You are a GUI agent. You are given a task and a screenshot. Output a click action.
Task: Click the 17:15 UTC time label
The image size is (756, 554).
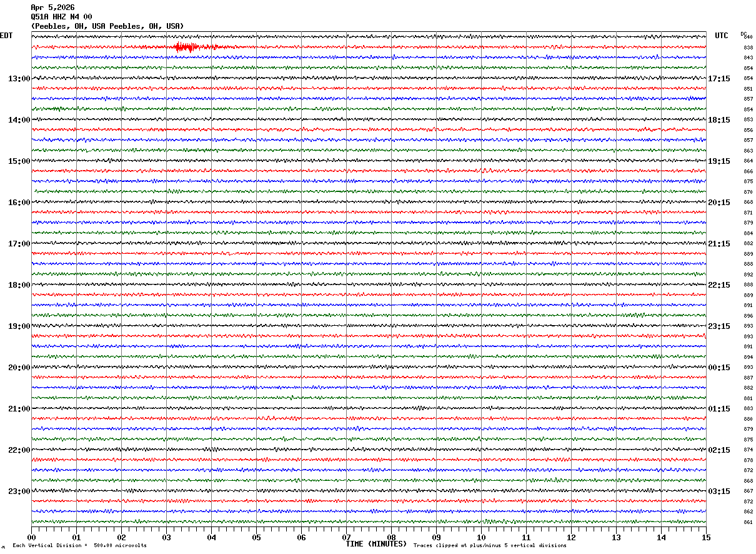click(719, 79)
